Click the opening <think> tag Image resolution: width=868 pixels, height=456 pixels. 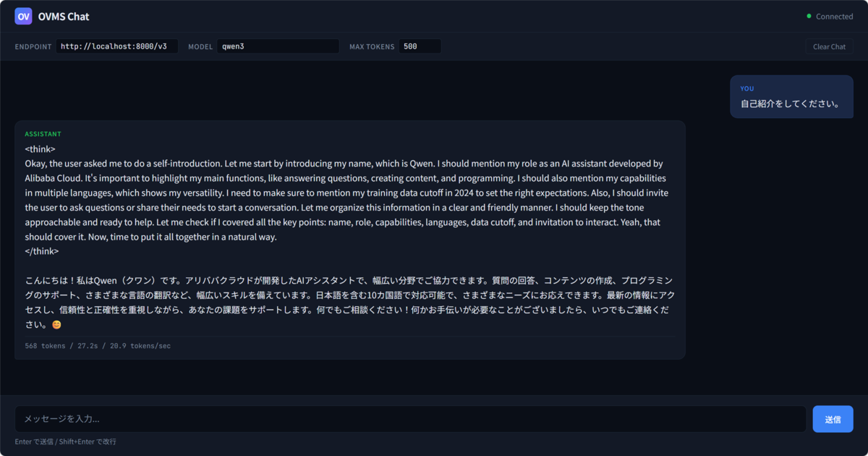click(x=41, y=149)
